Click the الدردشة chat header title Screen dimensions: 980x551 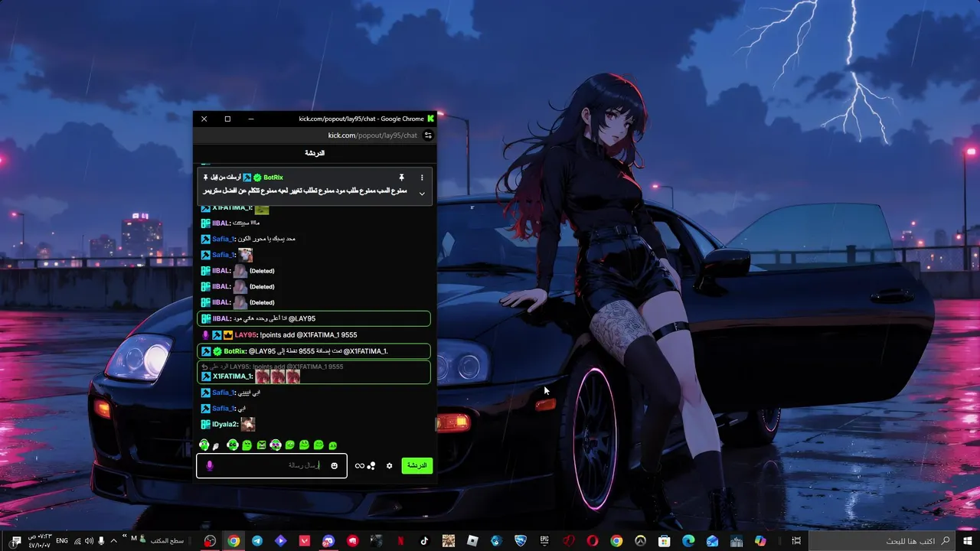tap(315, 153)
